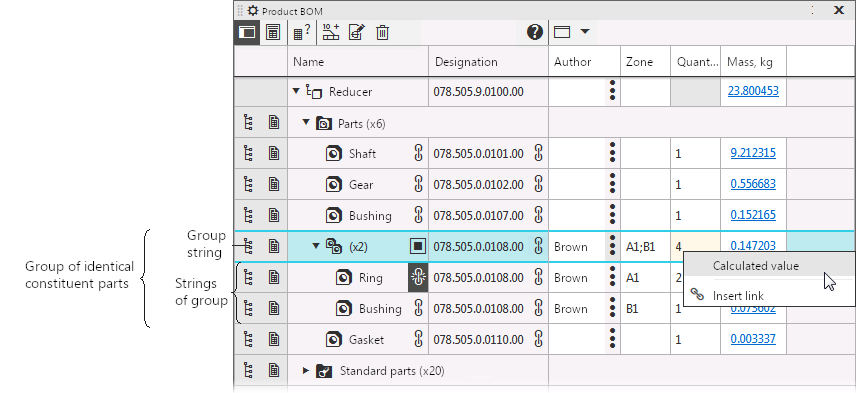This screenshot has width=856, height=393.
Task: Select the Shaft part row name
Action: (x=362, y=154)
